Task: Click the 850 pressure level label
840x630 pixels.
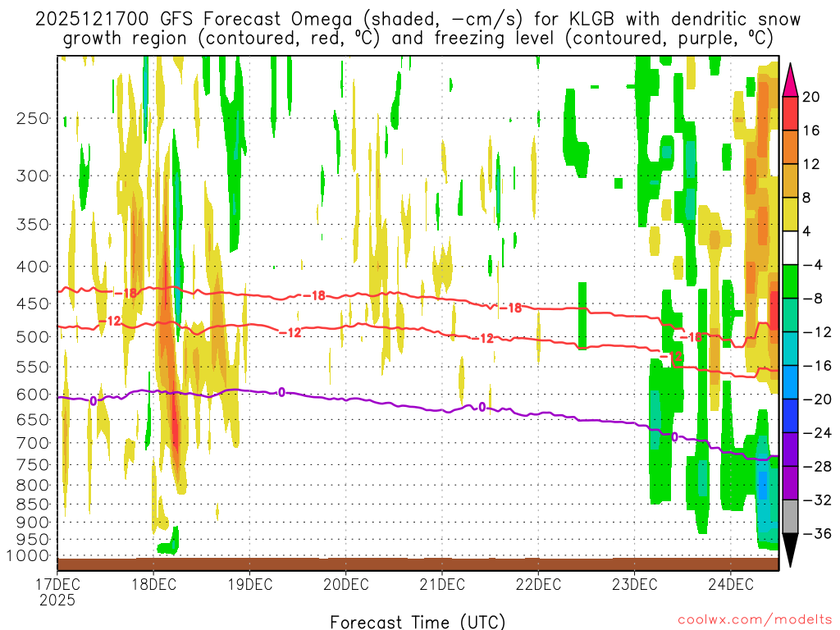Action: click(33, 504)
